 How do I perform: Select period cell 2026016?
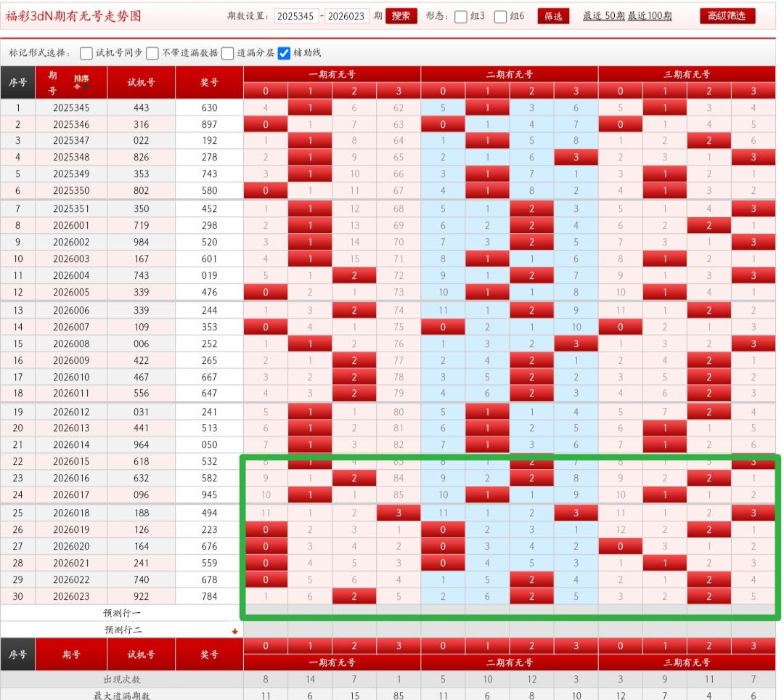71,478
